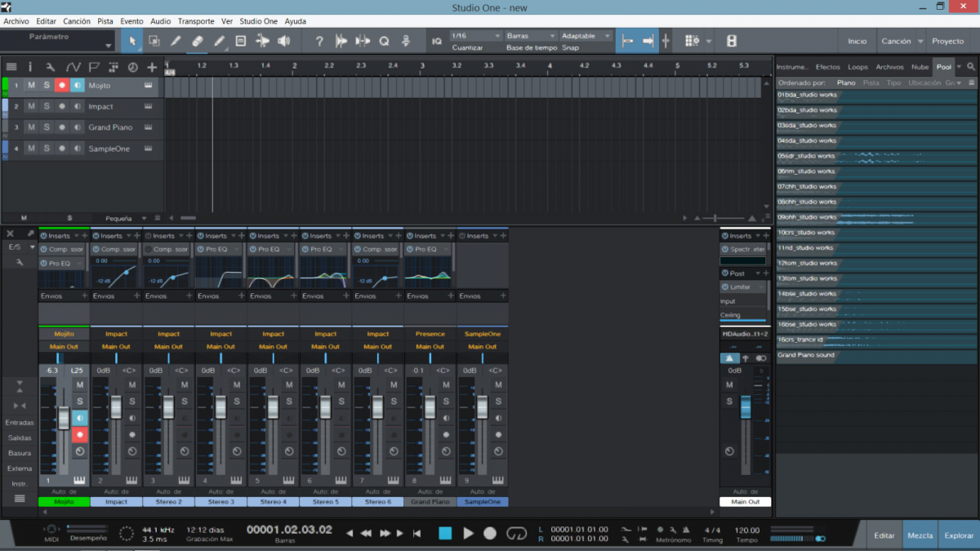Click the Mojito channel volume fader

point(64,419)
